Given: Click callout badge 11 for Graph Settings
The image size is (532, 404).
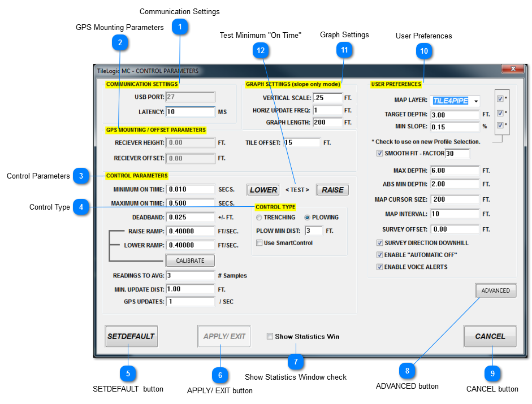Looking at the screenshot, I should (x=344, y=50).
